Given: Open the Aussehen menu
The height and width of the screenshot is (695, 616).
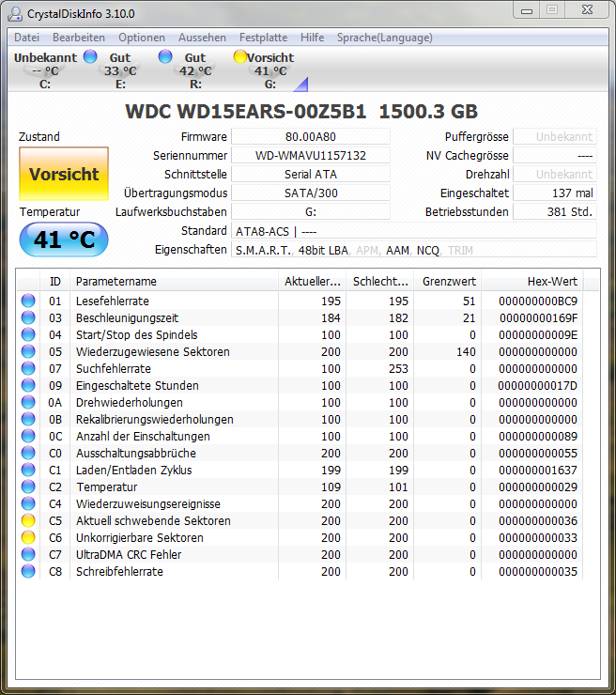Looking at the screenshot, I should point(202,38).
